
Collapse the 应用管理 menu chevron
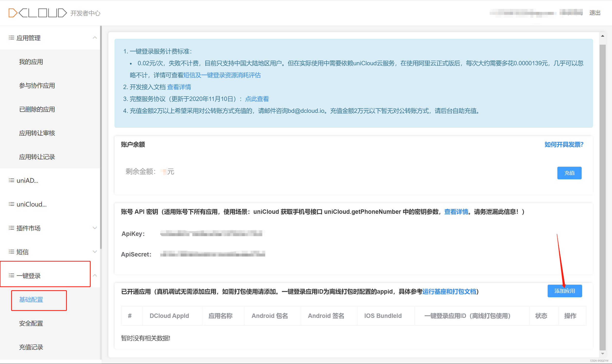point(95,38)
